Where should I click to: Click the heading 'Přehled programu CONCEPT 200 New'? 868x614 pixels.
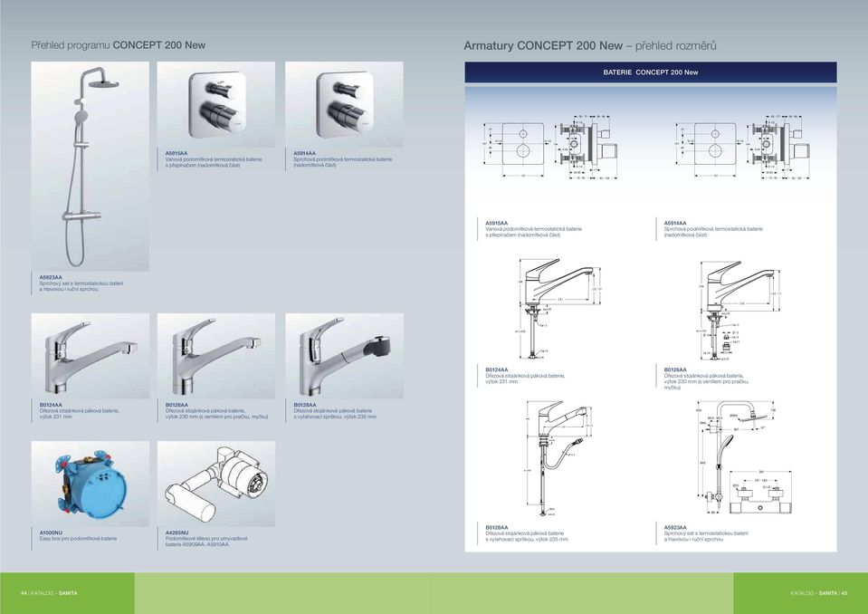[x=119, y=45]
